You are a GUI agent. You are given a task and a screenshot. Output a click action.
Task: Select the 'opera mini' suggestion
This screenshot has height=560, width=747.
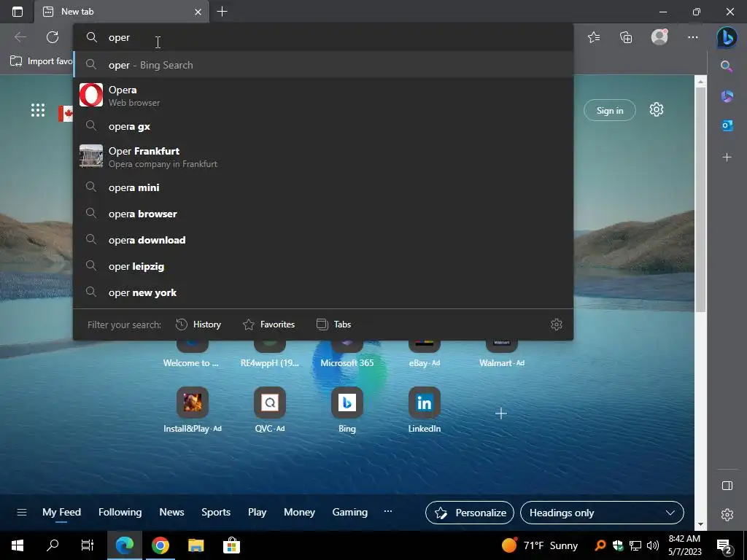pyautogui.click(x=323, y=187)
